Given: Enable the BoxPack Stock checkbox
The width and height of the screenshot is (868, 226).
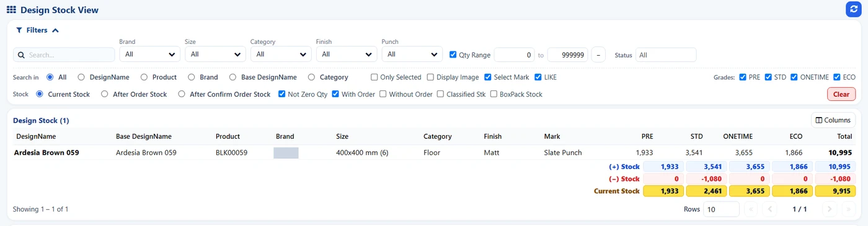Looking at the screenshot, I should click(494, 94).
